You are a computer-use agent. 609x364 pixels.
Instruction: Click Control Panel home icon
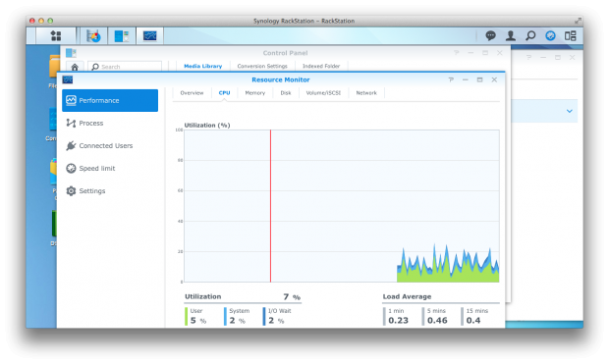point(75,67)
